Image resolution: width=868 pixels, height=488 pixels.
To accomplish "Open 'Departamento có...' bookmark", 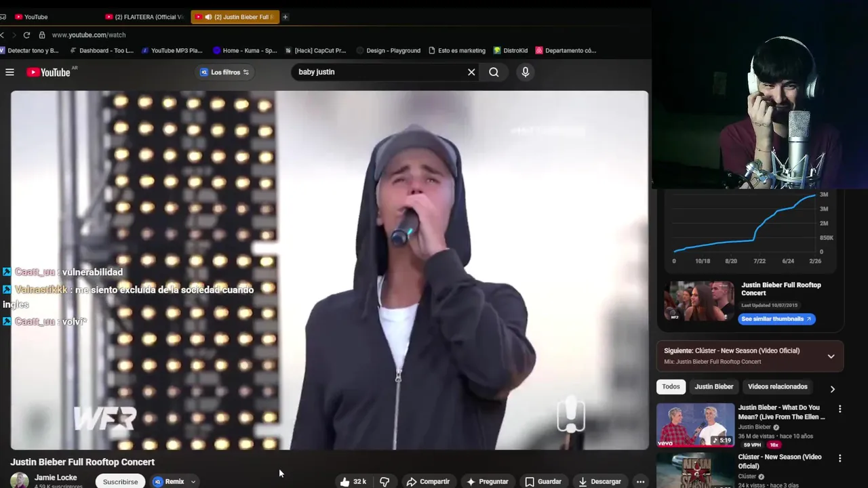I will (566, 50).
